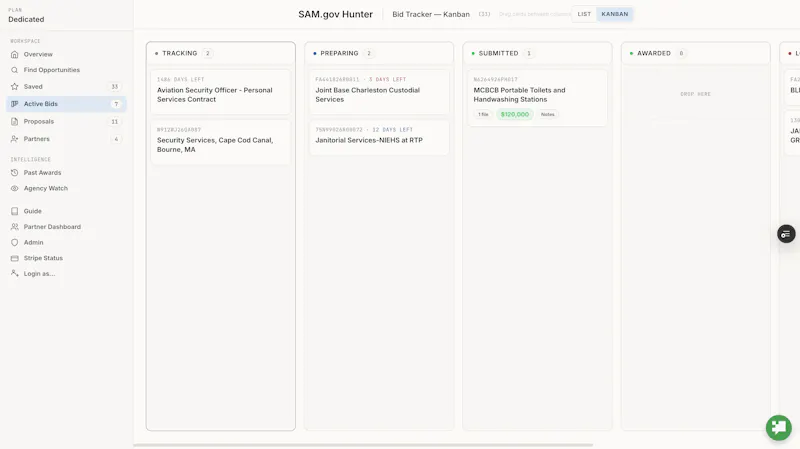The height and width of the screenshot is (449, 800).
Task: Switch to LIST view
Action: (x=584, y=14)
